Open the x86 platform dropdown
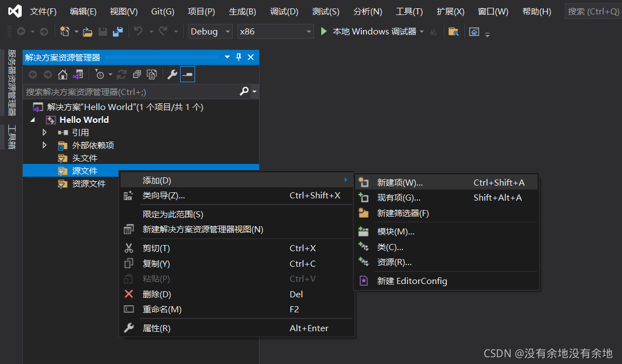This screenshot has width=622, height=364. coord(275,31)
